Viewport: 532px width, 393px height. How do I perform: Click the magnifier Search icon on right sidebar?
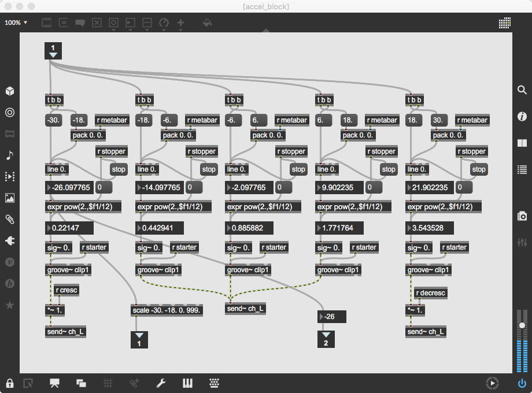point(522,90)
